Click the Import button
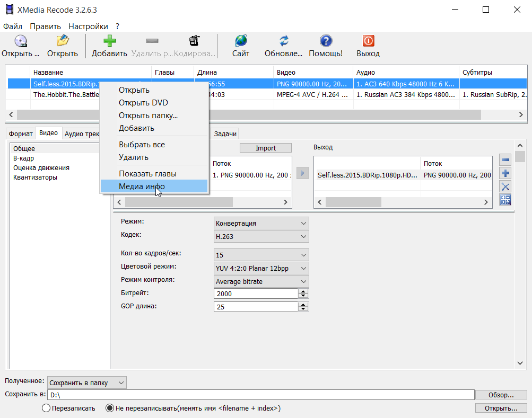 tap(265, 147)
